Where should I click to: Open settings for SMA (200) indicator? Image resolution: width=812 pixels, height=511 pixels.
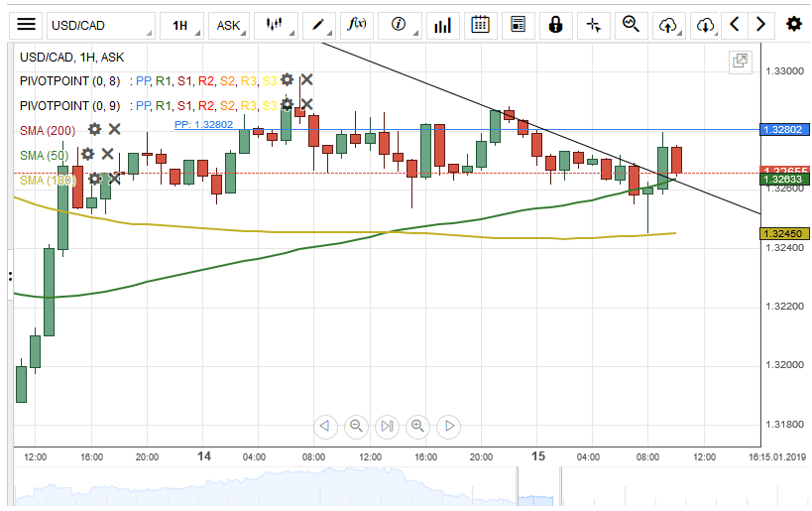tap(94, 129)
